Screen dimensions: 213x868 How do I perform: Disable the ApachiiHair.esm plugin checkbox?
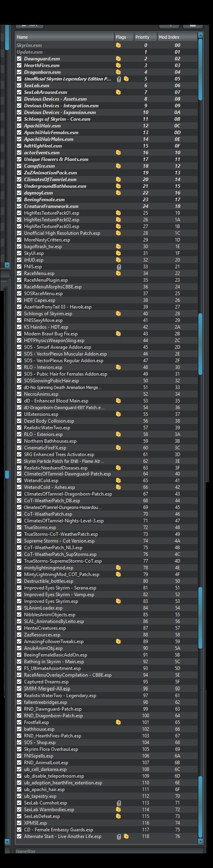(19, 126)
